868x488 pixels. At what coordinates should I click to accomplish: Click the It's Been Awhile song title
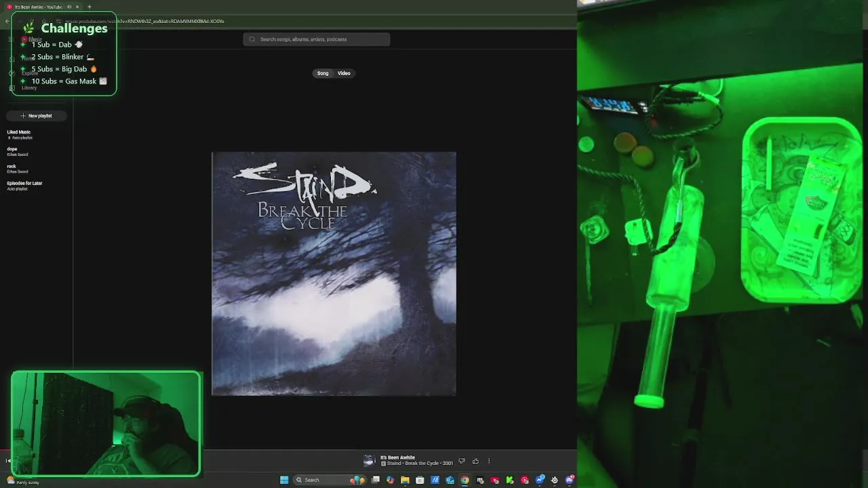pyautogui.click(x=397, y=457)
